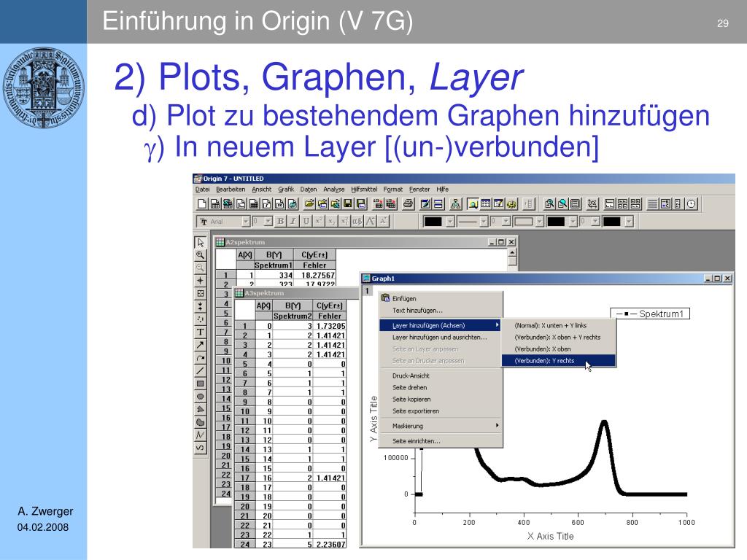The height and width of the screenshot is (560, 747).
Task: Choose Text hinzufügen... in context menu
Action: pyautogui.click(x=441, y=311)
